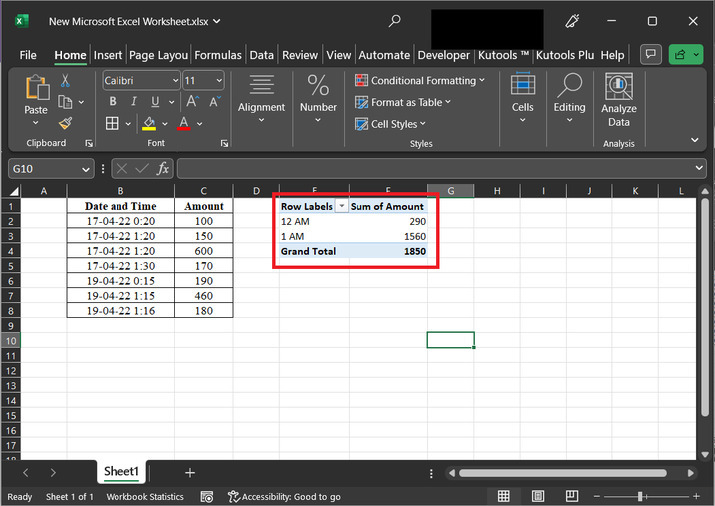Open the Conditional Formatting dropdown
715x506 pixels.
[x=421, y=80]
